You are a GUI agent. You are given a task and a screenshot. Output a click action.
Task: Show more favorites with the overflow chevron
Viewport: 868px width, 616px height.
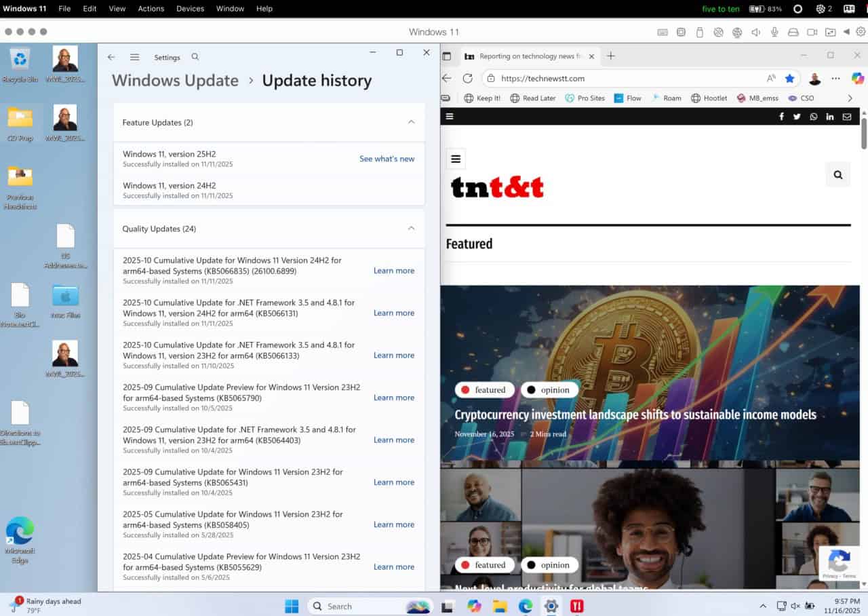pyautogui.click(x=850, y=98)
